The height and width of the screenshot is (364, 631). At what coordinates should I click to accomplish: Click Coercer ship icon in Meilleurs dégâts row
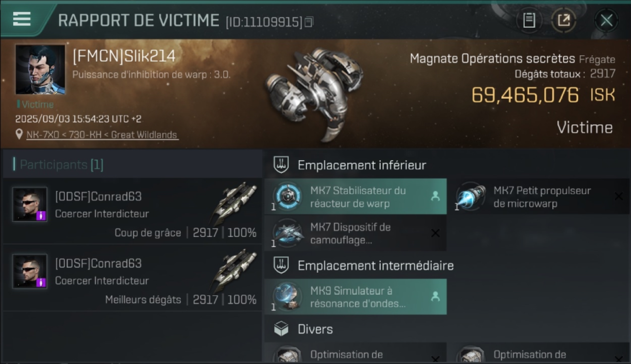[234, 271]
